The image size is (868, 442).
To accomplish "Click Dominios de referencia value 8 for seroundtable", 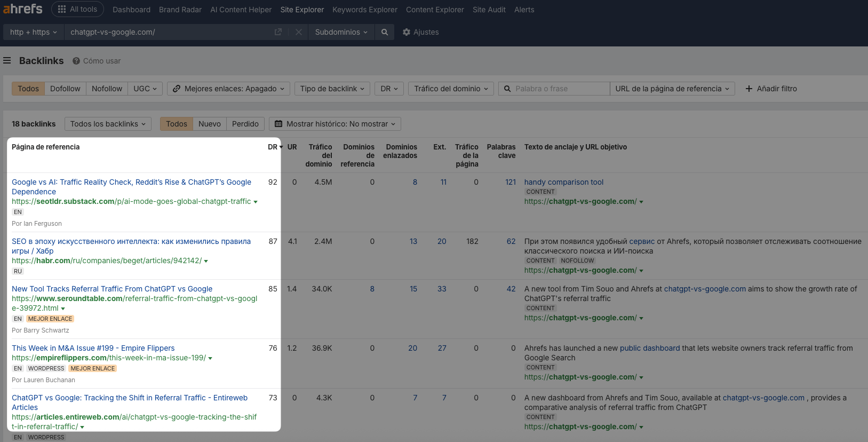I will tap(372, 289).
